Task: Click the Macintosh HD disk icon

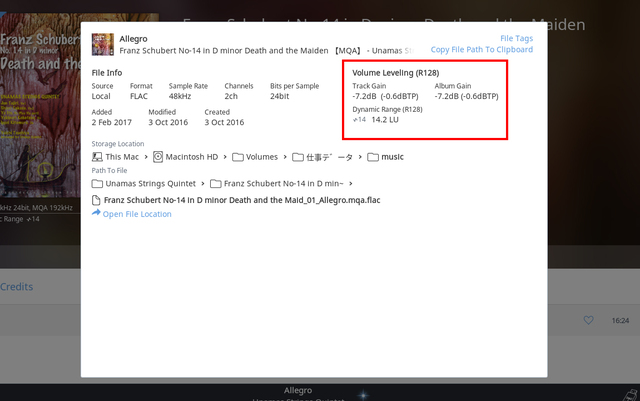Action: click(x=158, y=157)
